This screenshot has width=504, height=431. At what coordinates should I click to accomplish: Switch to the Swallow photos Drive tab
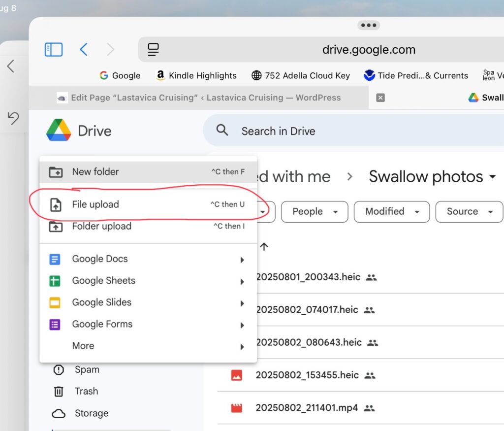[x=486, y=98]
